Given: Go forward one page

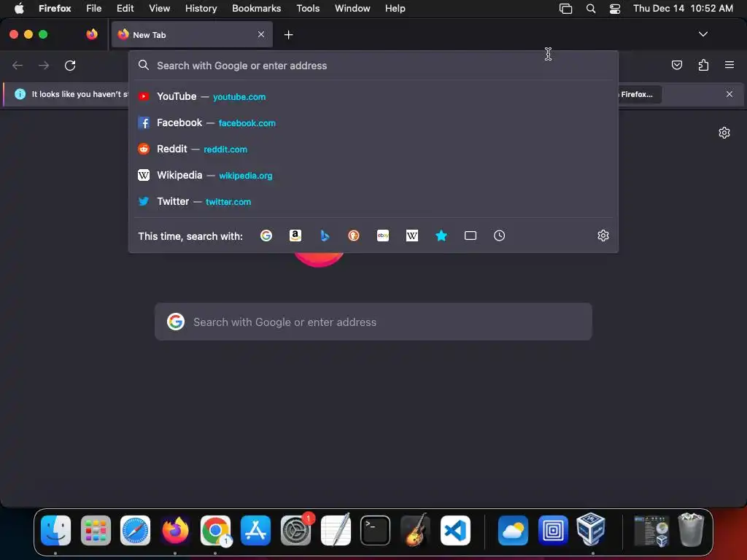Looking at the screenshot, I should (x=44, y=65).
